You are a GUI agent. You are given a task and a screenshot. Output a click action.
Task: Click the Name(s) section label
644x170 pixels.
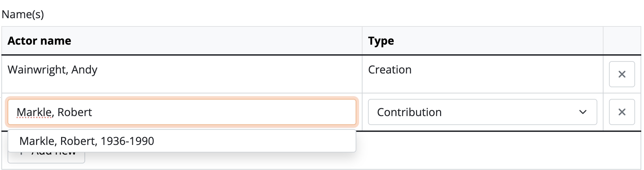[23, 14]
